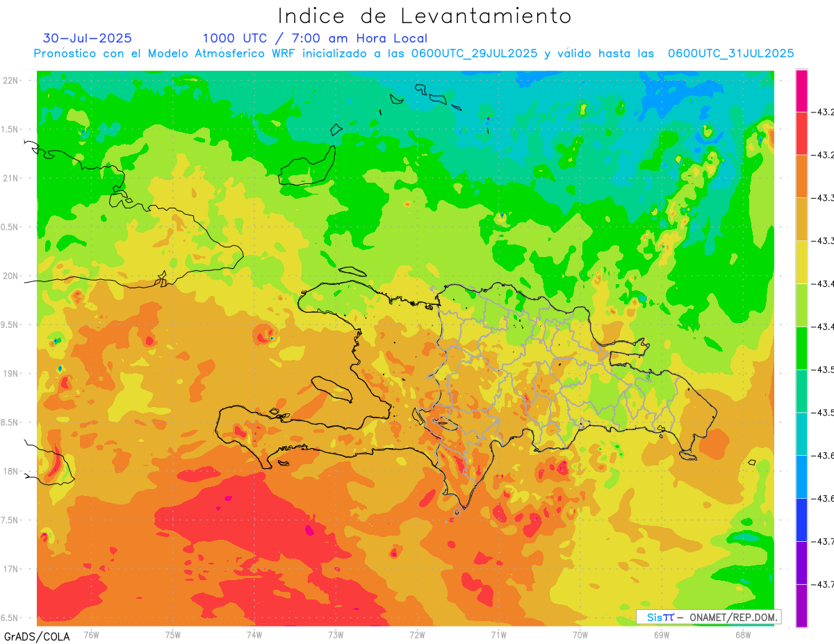Click the '71W' longitude label
The width and height of the screenshot is (834, 644).
[498, 634]
